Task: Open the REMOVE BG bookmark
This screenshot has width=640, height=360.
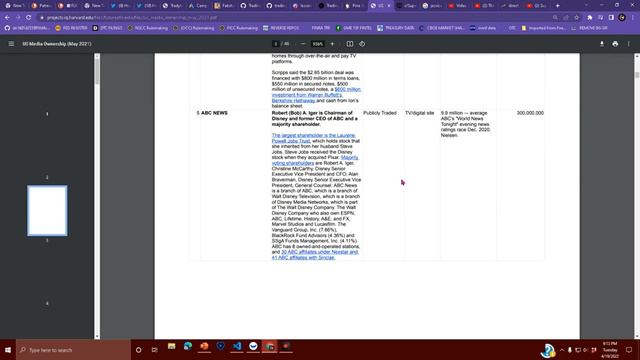Action: (589, 28)
